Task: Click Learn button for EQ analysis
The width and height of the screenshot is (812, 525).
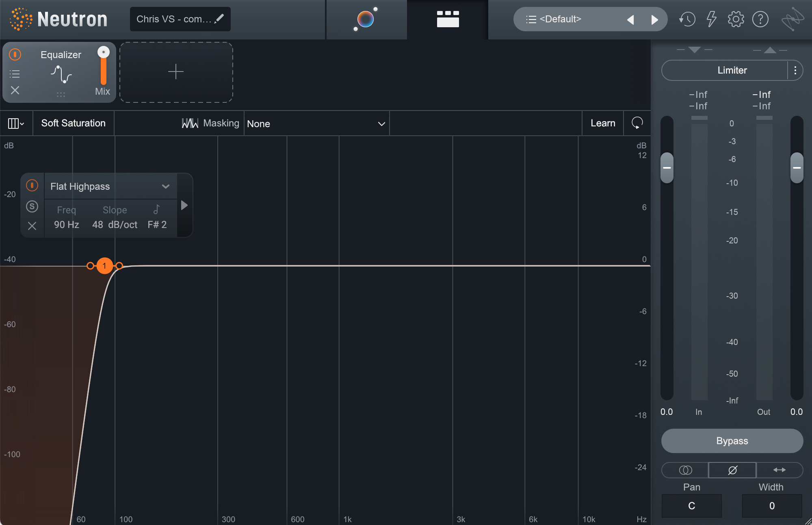Action: (x=603, y=124)
